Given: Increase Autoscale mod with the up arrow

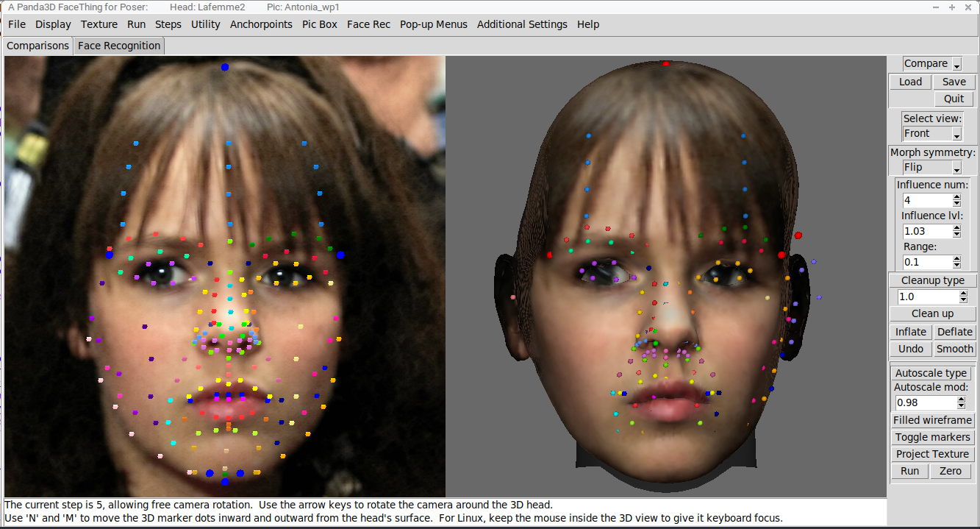Looking at the screenshot, I should tap(960, 400).
